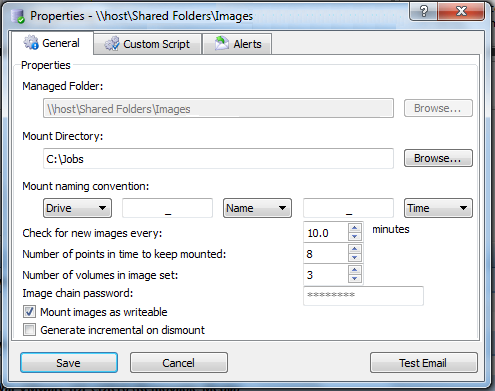Screen dimensions: 495x391
Task: Click the General tab gear icon
Action: click(31, 43)
